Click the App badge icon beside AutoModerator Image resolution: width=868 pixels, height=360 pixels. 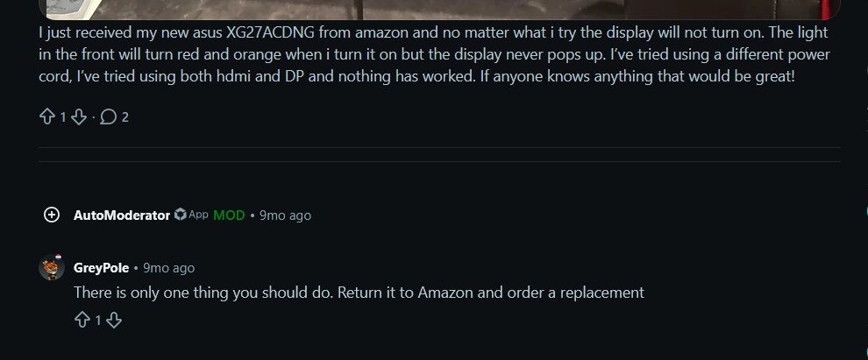180,215
